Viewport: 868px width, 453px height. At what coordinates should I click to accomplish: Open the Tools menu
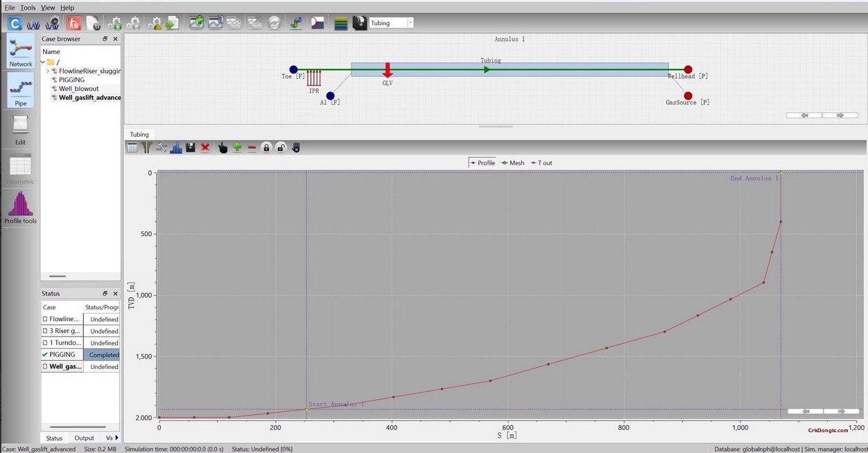click(28, 8)
